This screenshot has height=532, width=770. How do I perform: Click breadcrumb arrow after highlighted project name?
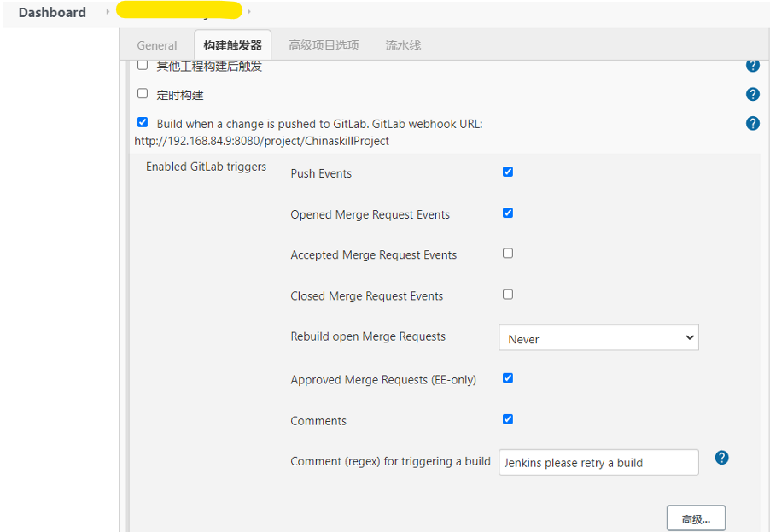(x=248, y=12)
